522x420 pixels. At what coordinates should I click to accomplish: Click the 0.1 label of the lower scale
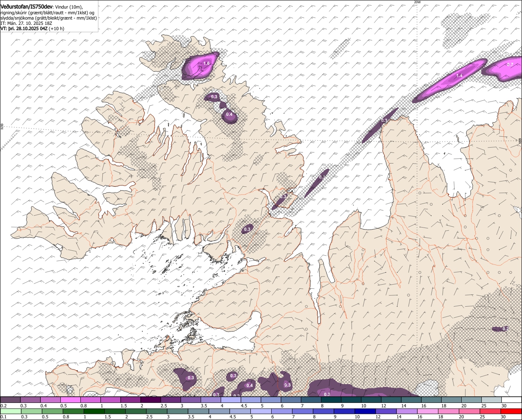click(3, 417)
